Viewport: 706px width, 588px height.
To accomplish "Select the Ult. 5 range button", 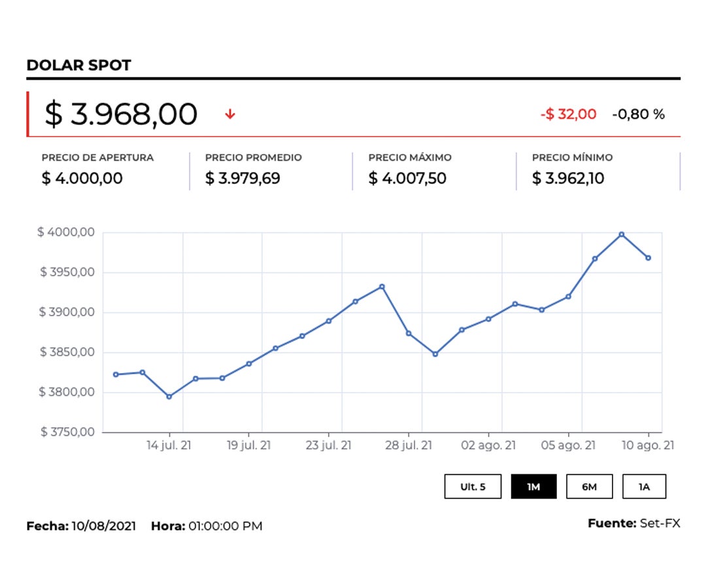I will [x=473, y=487].
